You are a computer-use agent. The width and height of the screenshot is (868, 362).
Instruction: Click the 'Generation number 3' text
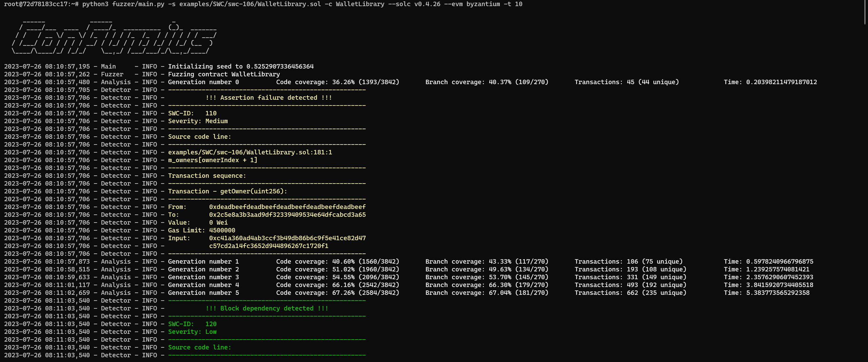(203, 277)
